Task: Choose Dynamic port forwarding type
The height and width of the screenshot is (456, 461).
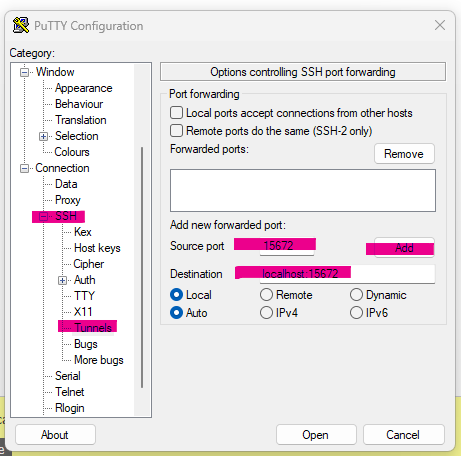Action: [356, 295]
